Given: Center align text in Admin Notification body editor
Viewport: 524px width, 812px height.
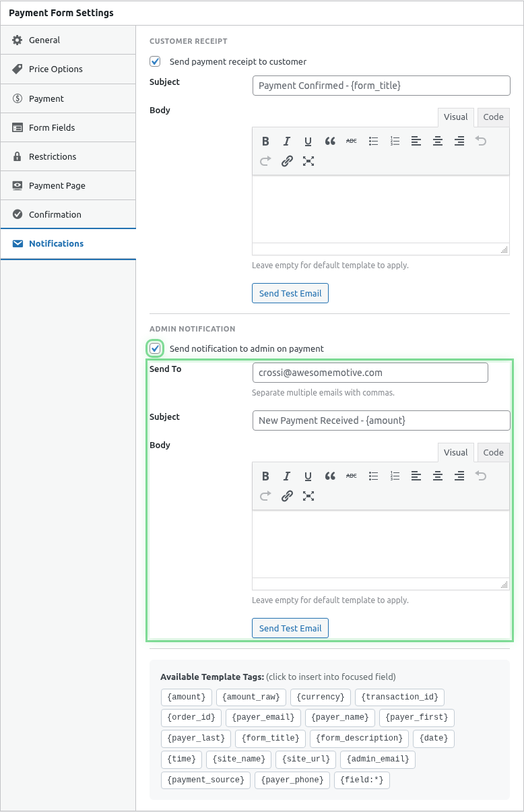Looking at the screenshot, I should point(438,476).
